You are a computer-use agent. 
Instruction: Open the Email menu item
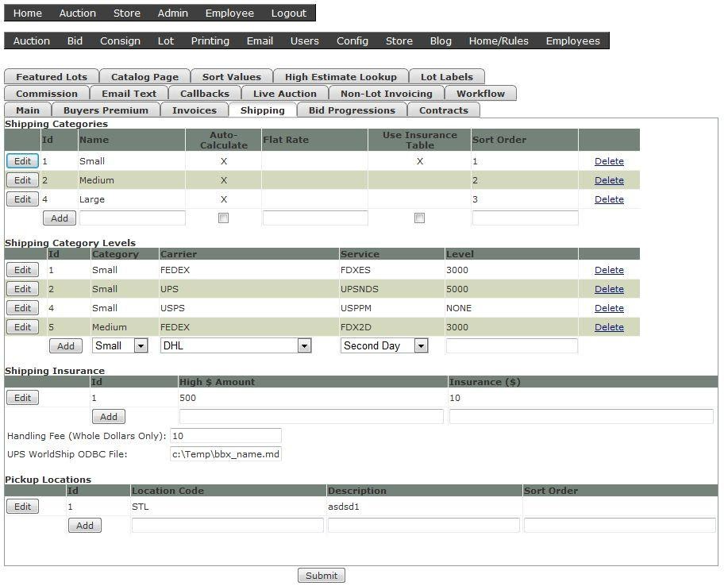[260, 40]
